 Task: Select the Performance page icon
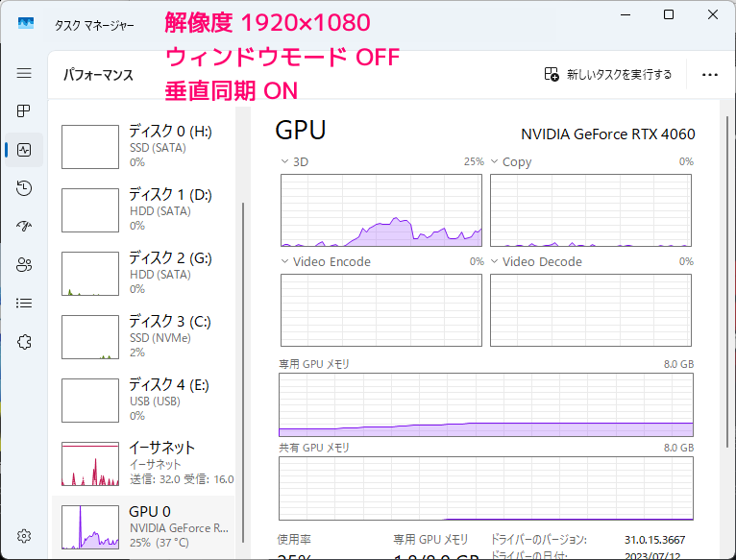tap(24, 150)
